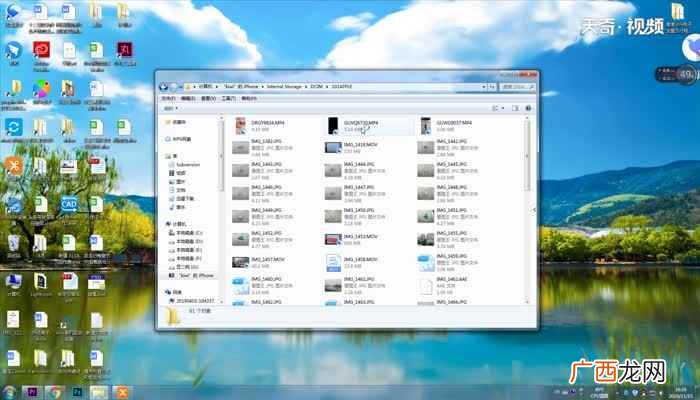Select Subversion in the navigation pane

184,165
